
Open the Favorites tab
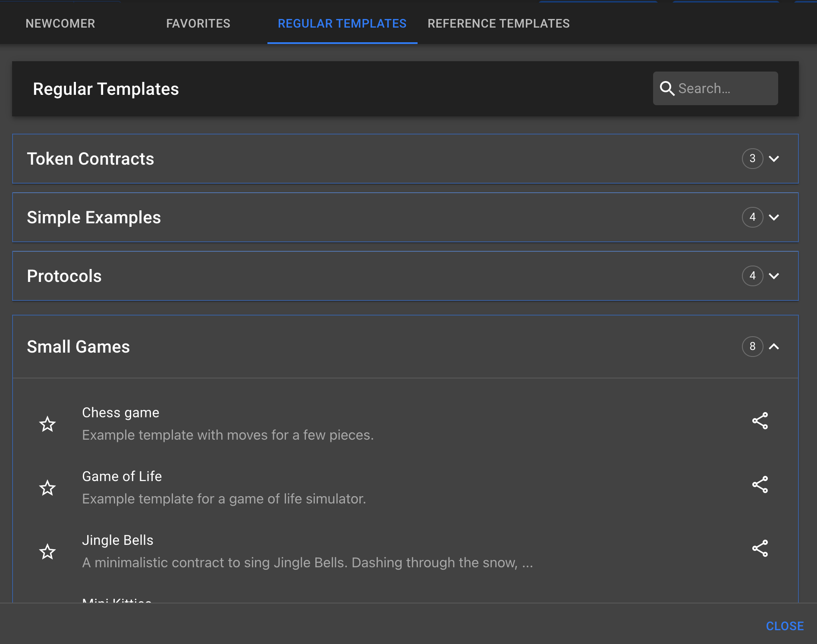(198, 23)
